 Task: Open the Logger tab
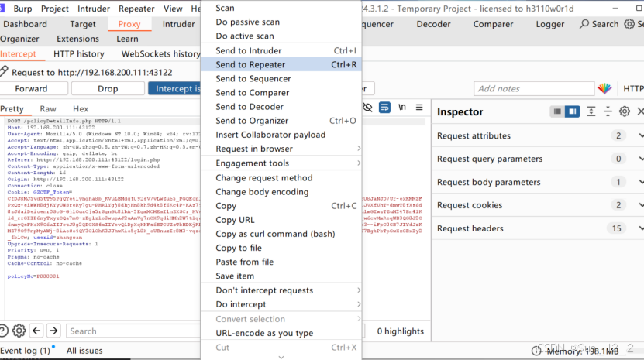click(x=550, y=24)
